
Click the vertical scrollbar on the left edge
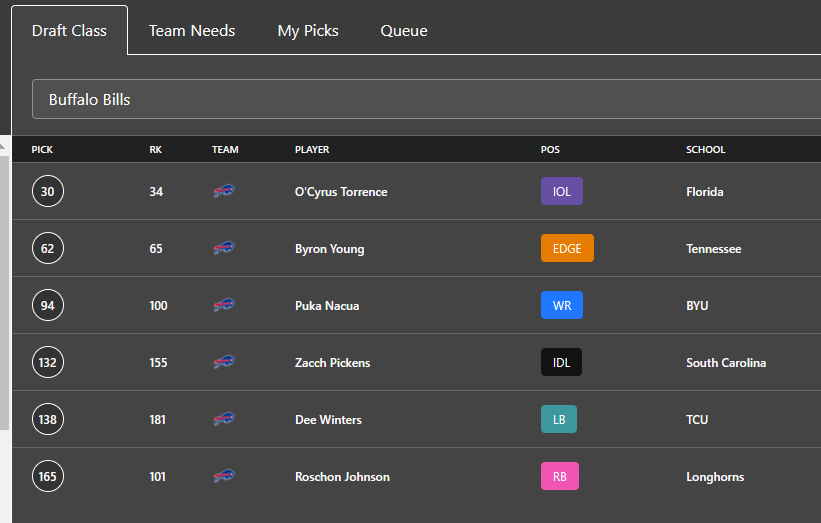[5, 292]
